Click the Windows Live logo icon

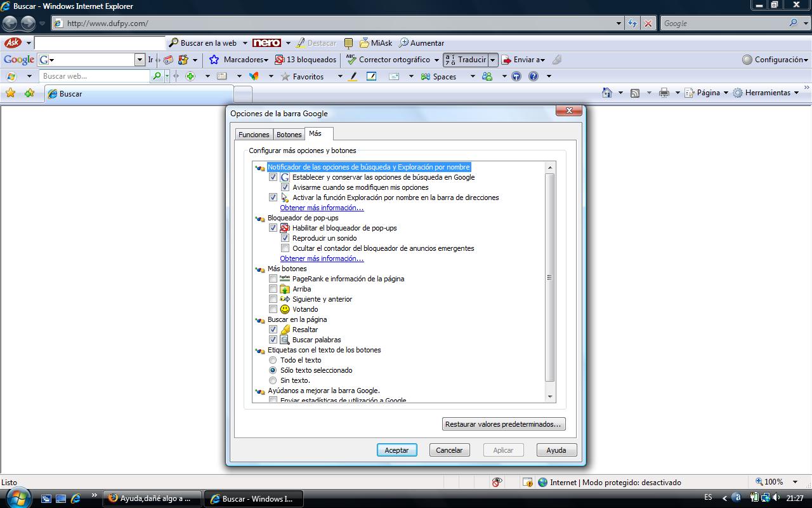11,76
